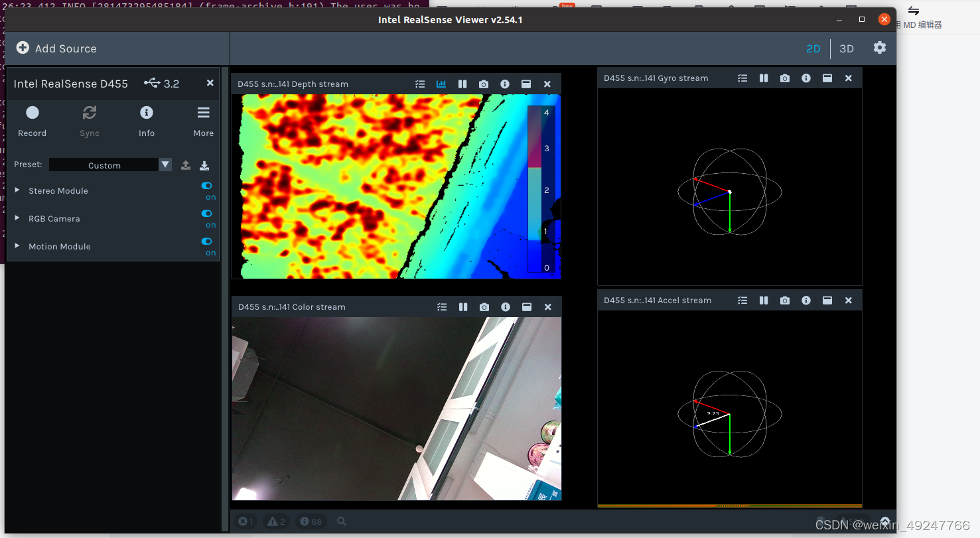980x538 pixels.
Task: Click the swap-arrows icon in the background browser window
Action: (914, 11)
